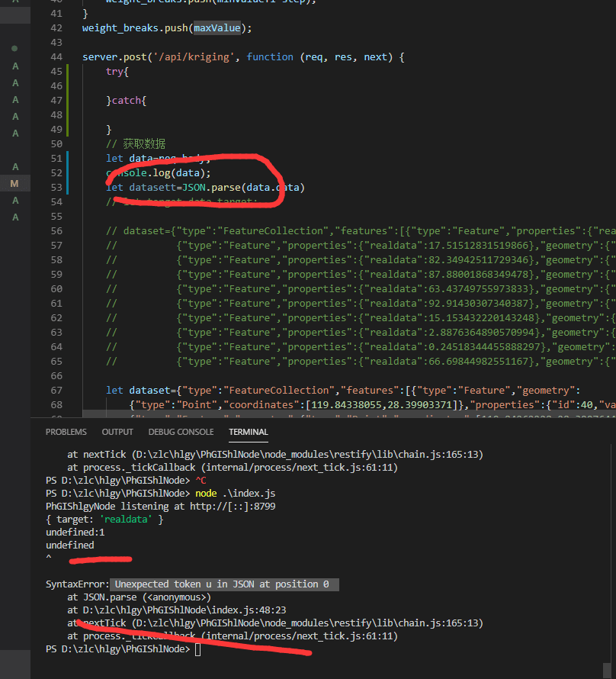The width and height of the screenshot is (616, 679).
Task: Click line number 44 in the gutter
Action: point(56,56)
